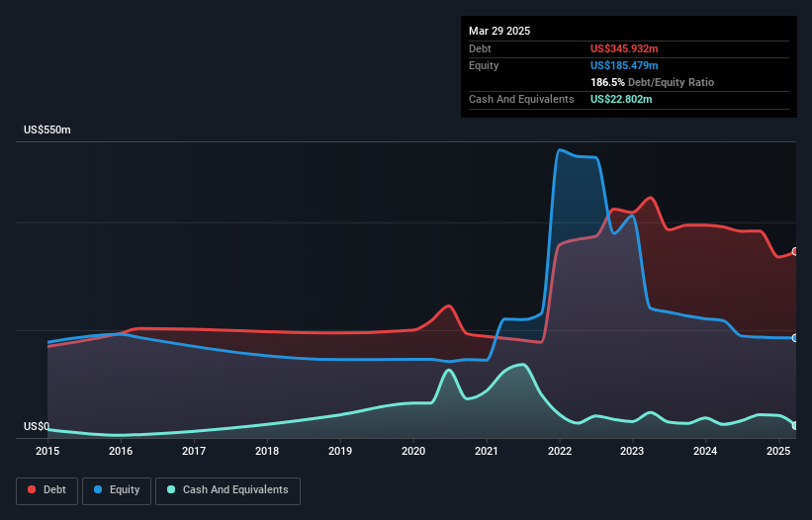Toggle Cash And Equivalents legend button

click(227, 490)
